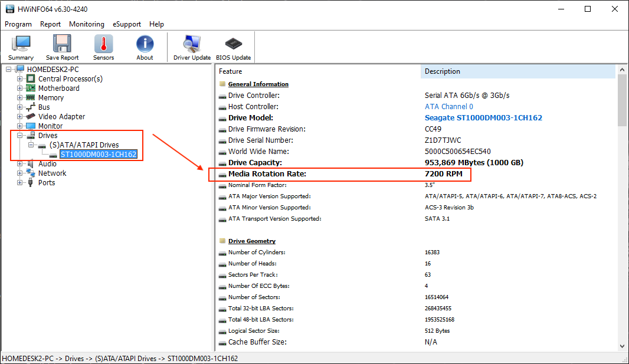
Task: Expand the Memory node
Action: [19, 97]
